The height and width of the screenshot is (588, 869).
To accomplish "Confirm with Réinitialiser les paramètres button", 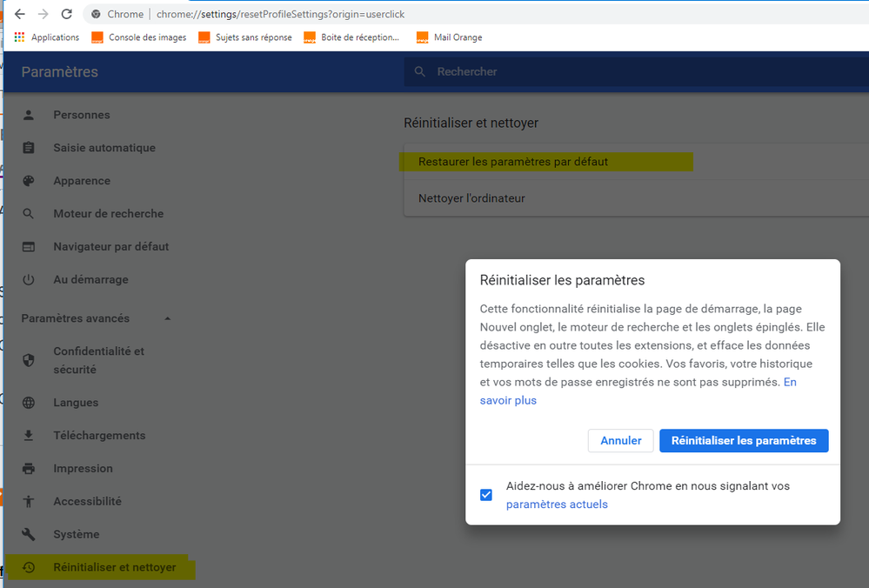I will [744, 441].
